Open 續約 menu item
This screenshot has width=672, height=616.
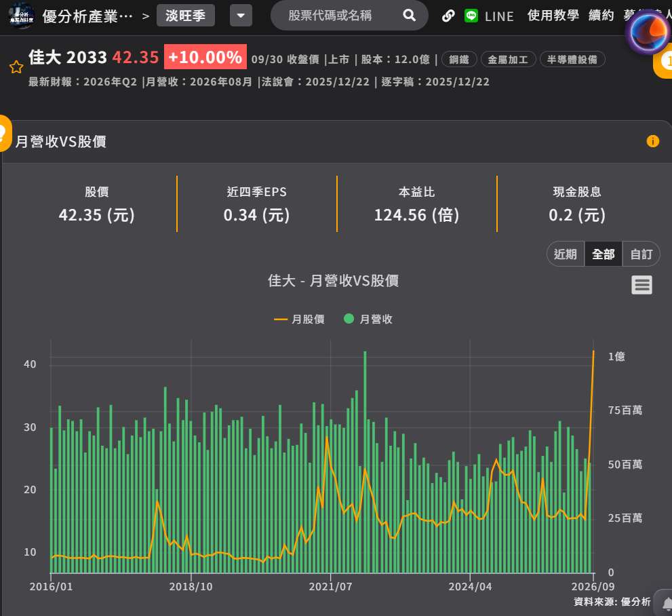601,16
